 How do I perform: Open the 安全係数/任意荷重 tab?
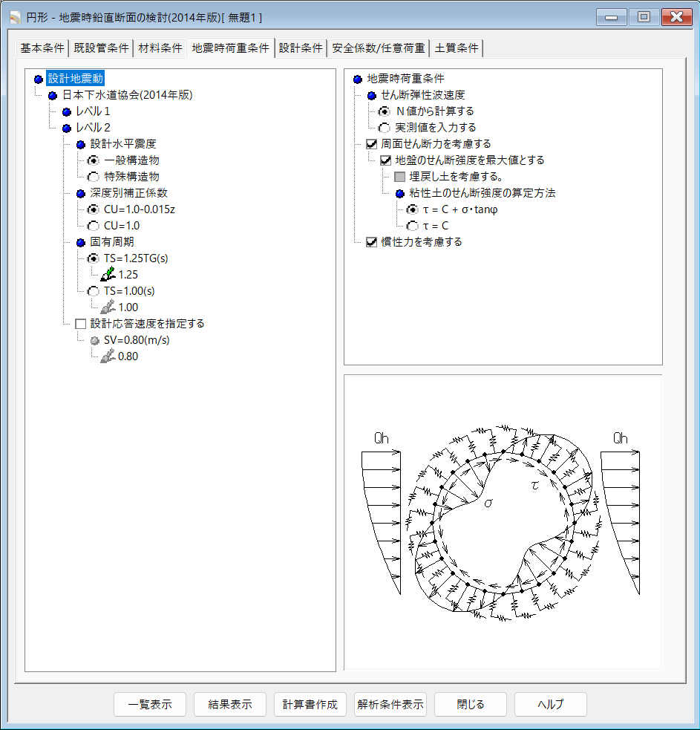coord(379,48)
